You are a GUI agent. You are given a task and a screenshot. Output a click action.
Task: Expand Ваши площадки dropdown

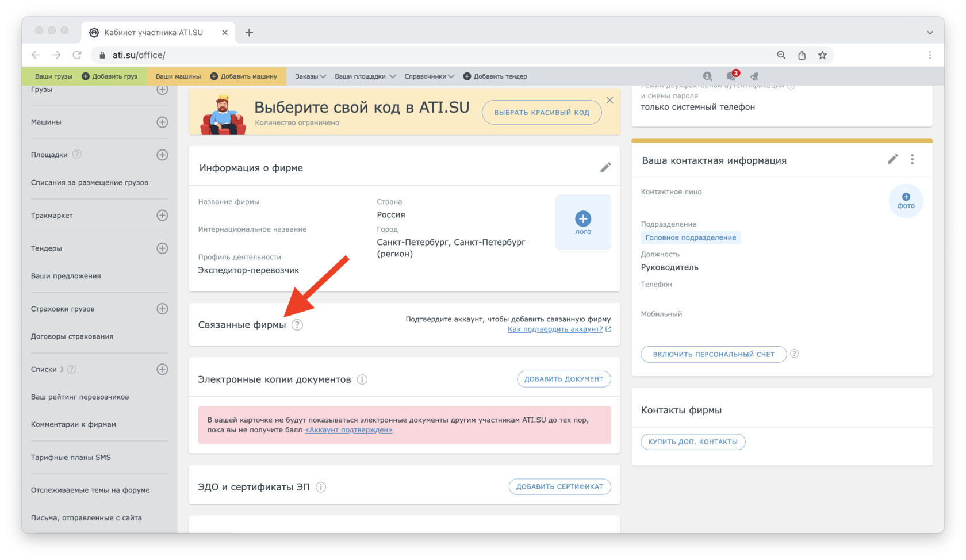coord(365,76)
